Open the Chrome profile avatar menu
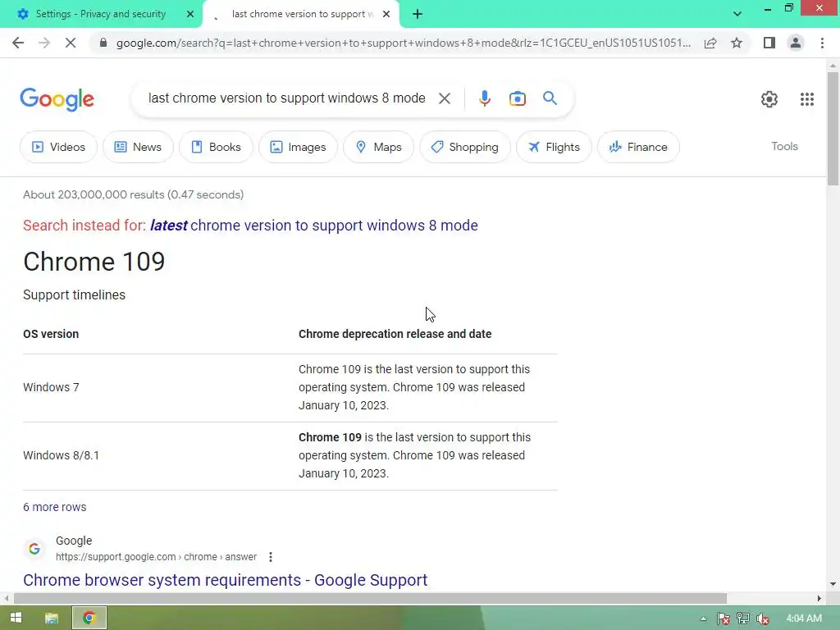 click(796, 43)
